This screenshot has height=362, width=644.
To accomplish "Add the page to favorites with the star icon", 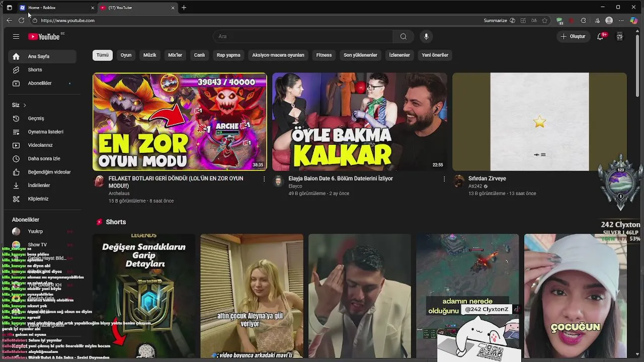I will [x=545, y=21].
